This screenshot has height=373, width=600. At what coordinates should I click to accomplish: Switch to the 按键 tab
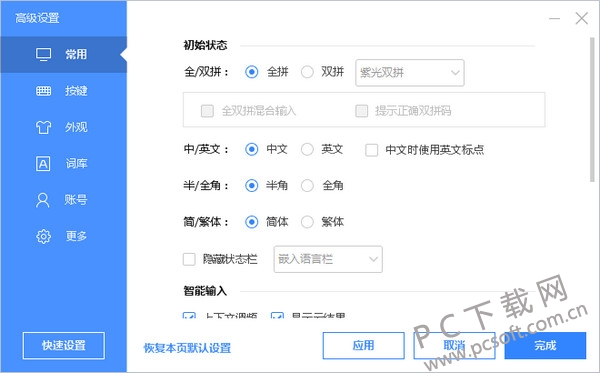[x=64, y=91]
